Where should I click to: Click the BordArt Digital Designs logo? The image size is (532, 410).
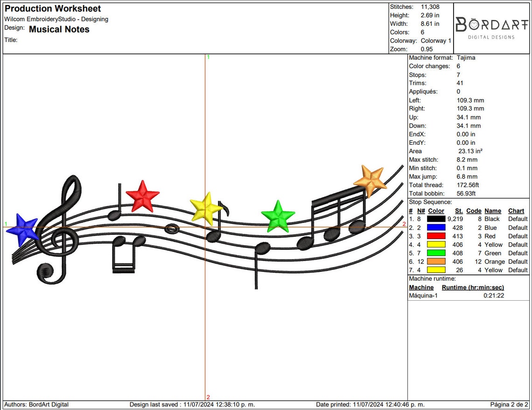pos(491,28)
